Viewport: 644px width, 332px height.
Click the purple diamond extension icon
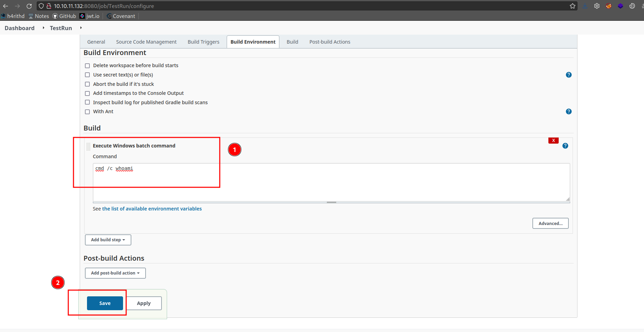[x=620, y=6]
